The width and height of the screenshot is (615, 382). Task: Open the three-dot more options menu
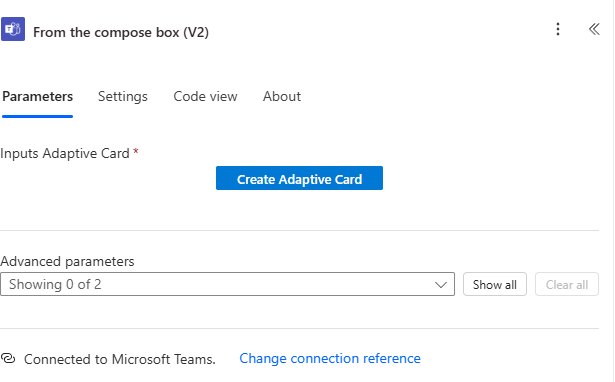pyautogui.click(x=558, y=29)
